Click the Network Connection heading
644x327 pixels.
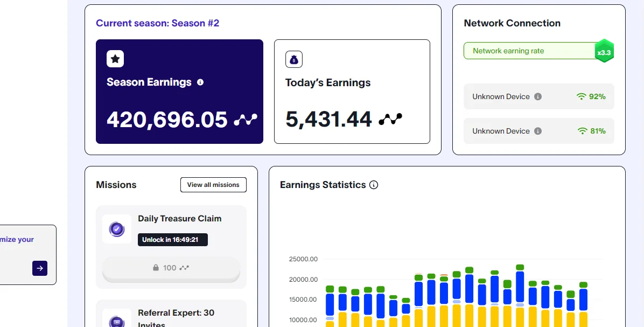click(512, 23)
